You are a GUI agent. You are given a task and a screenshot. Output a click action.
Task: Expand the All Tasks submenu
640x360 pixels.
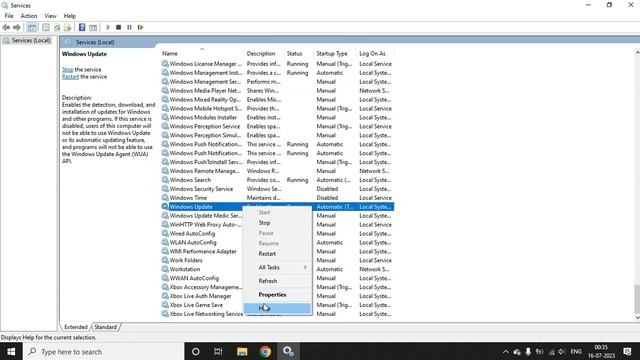tap(278, 267)
